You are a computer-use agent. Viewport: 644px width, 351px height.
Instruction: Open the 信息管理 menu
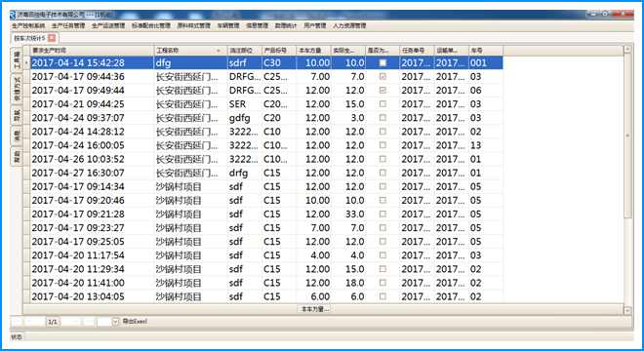[257, 25]
